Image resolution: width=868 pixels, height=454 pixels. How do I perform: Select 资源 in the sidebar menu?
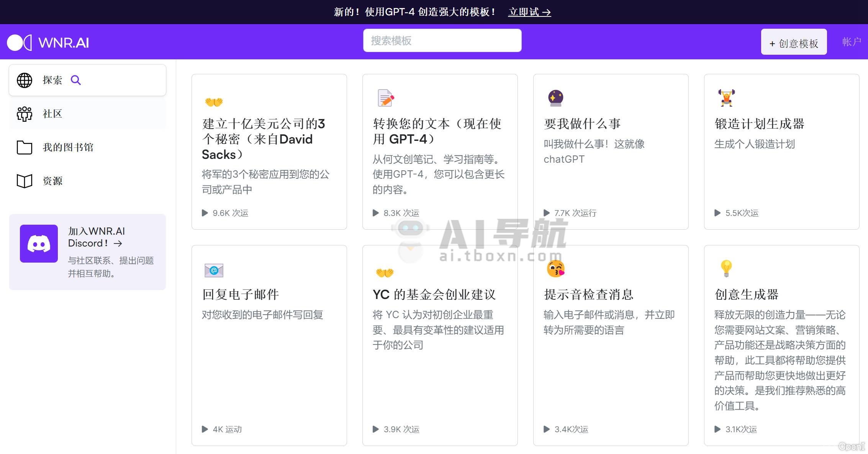(x=52, y=181)
